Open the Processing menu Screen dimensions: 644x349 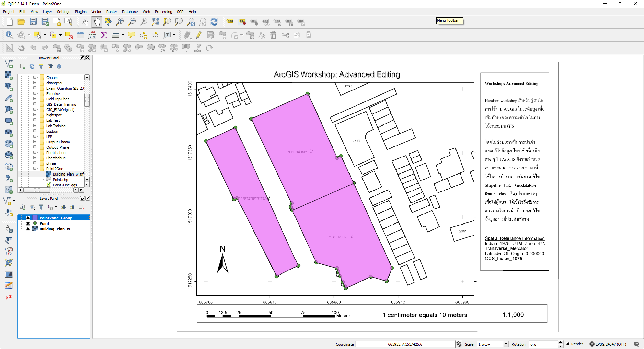(x=163, y=12)
